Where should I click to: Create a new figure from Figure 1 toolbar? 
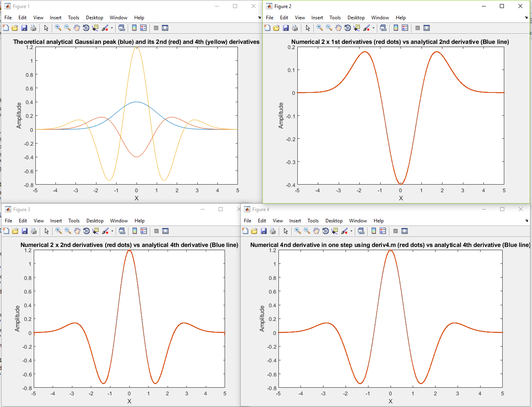pos(6,28)
